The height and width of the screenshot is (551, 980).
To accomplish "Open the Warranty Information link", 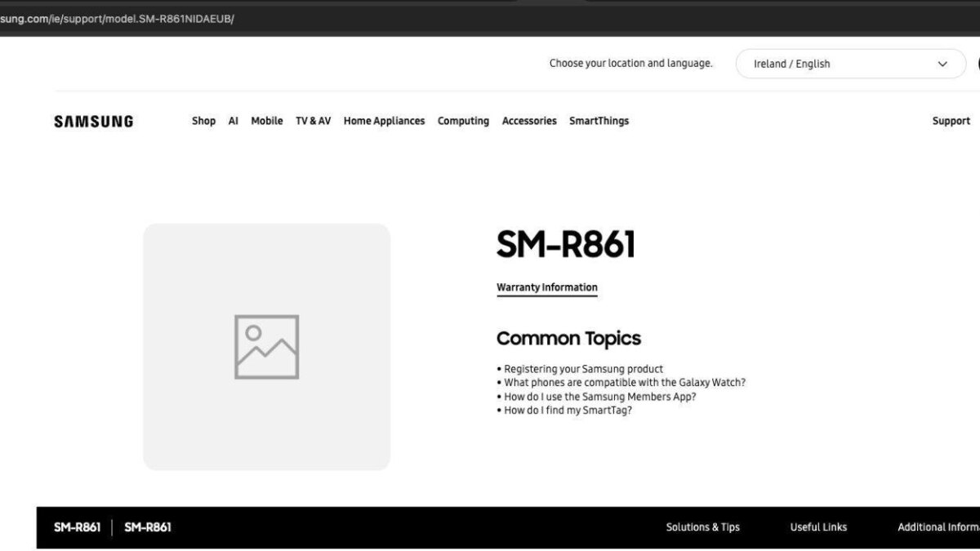I will pos(546,287).
